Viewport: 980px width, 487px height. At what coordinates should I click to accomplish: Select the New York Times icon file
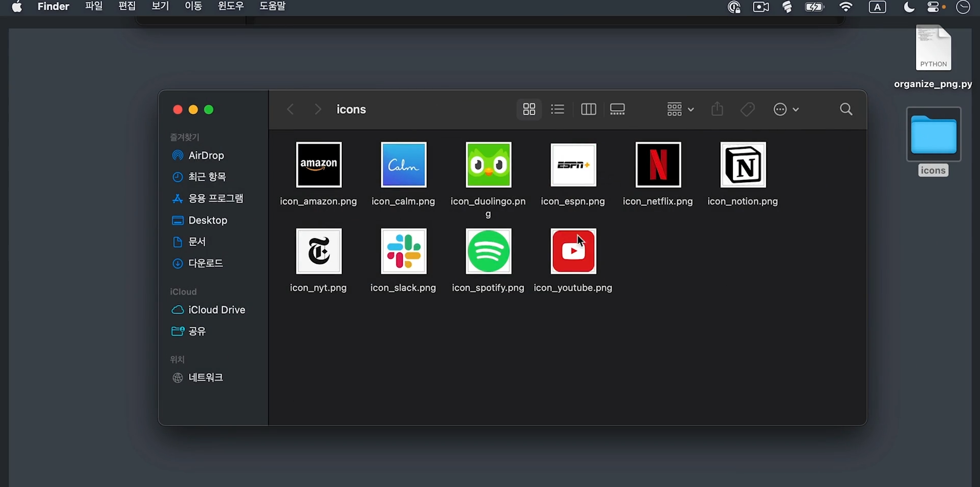[x=318, y=251]
